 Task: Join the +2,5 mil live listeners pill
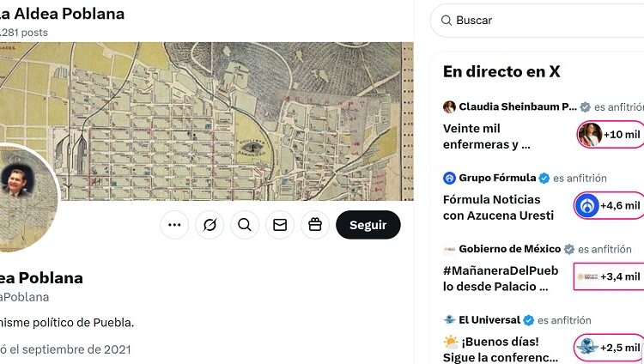tap(609, 348)
